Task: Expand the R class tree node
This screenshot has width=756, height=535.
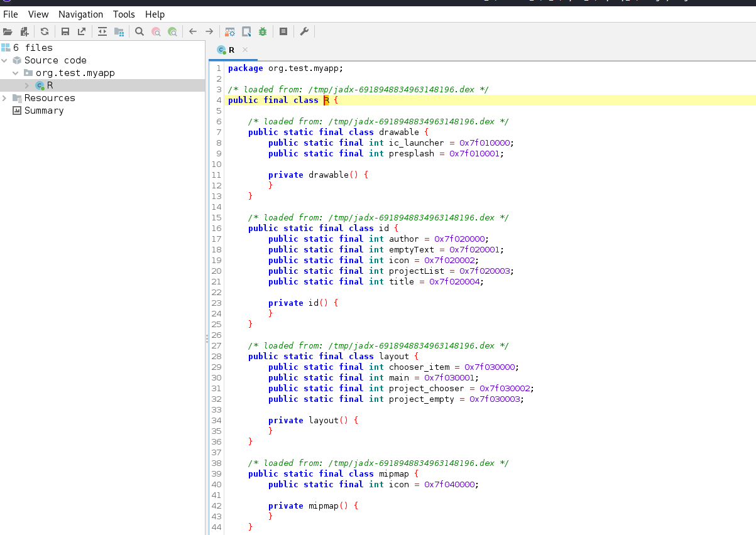Action: [x=27, y=85]
